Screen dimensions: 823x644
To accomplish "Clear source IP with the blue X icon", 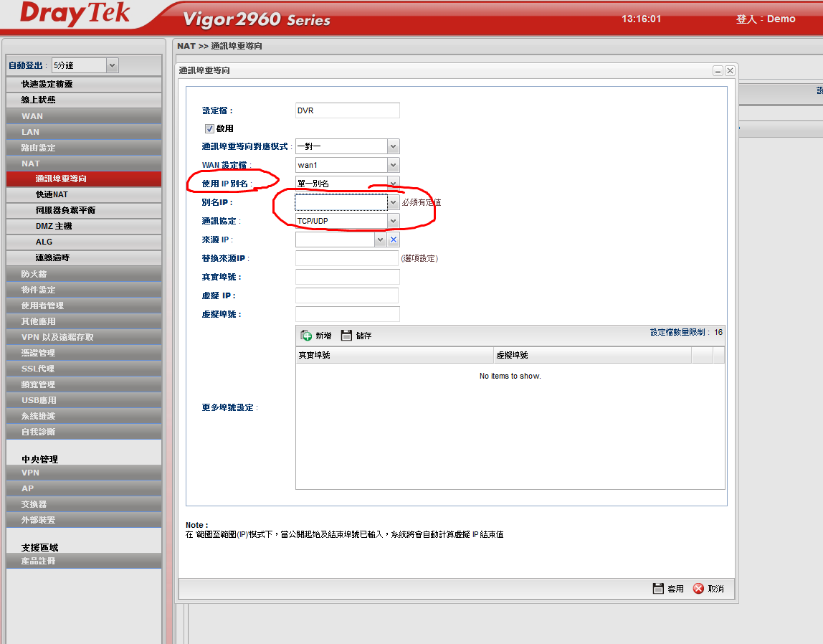I will (394, 240).
